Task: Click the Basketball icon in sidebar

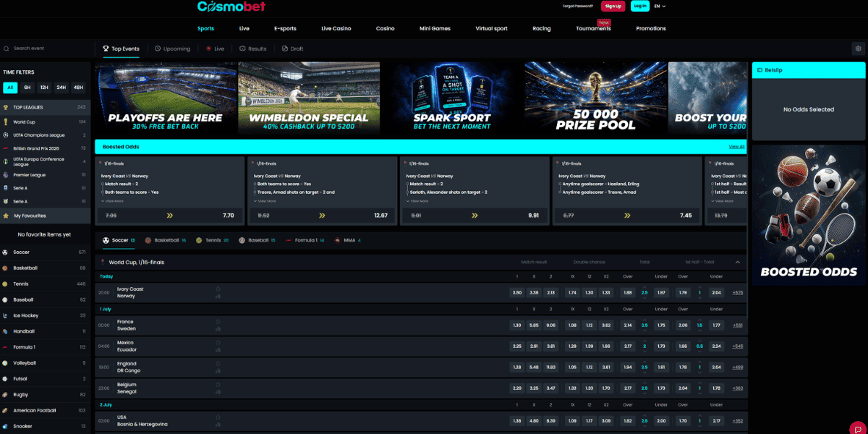Action: (6, 268)
